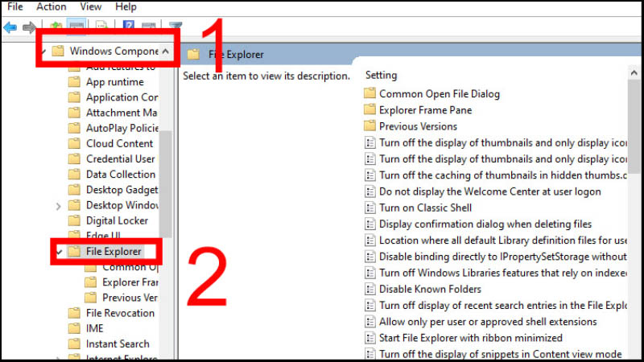Click the tree pane vertical scrollbar thumb

pos(166,184)
